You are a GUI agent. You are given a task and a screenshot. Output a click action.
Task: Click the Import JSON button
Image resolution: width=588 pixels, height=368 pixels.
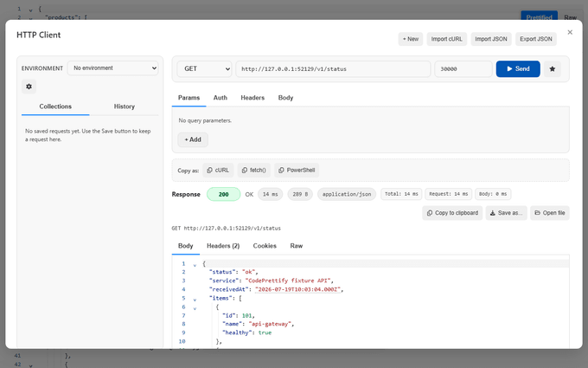pos(491,39)
